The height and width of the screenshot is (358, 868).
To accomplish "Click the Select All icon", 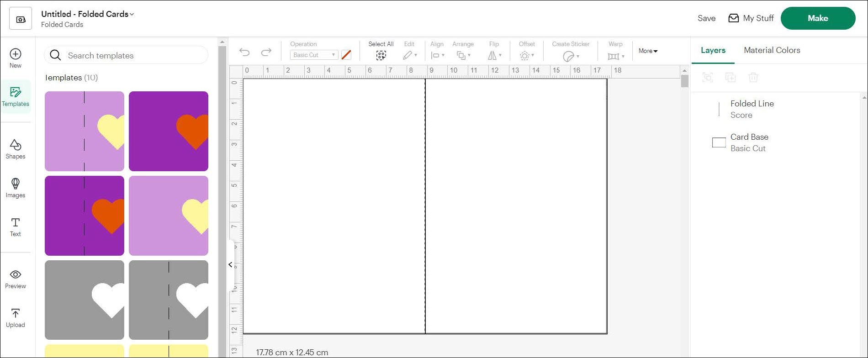I will (x=381, y=55).
